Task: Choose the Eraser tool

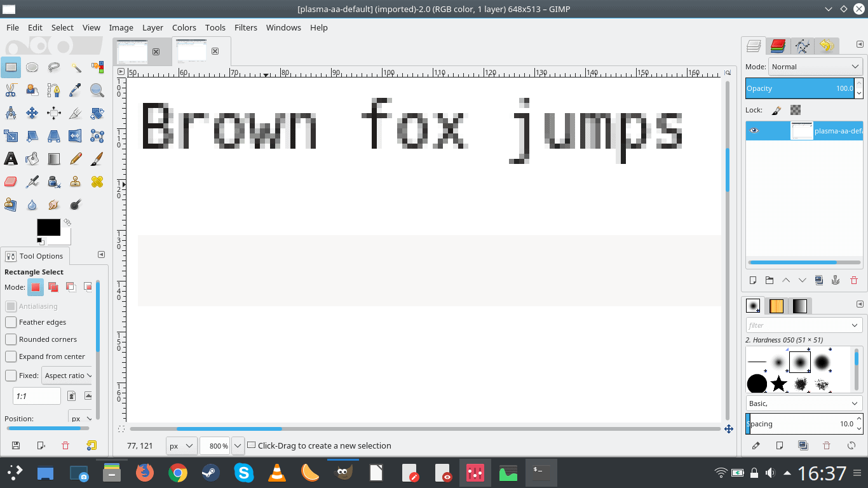Action: [x=11, y=182]
